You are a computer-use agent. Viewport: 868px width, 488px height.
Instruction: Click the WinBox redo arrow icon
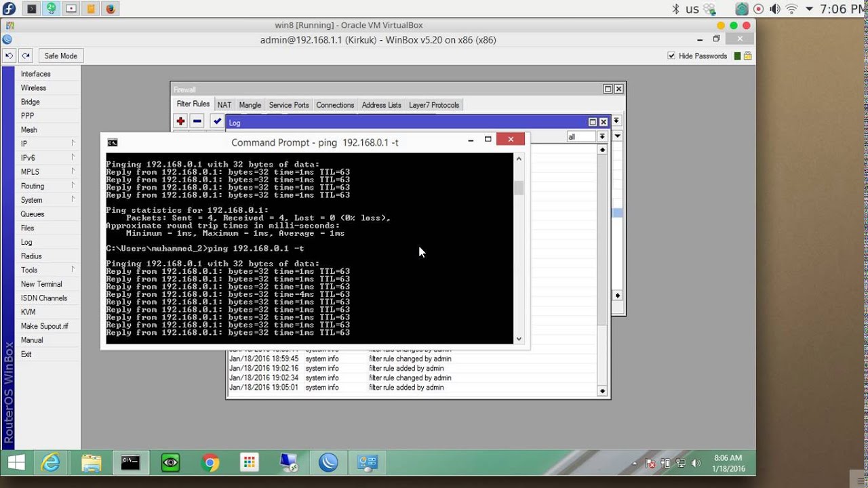tap(26, 56)
